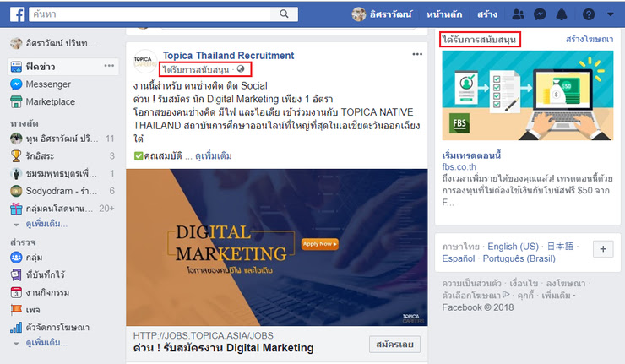The image size is (625, 364).
Task: Open Topica Thailand Recruitment page link
Action: (x=228, y=56)
